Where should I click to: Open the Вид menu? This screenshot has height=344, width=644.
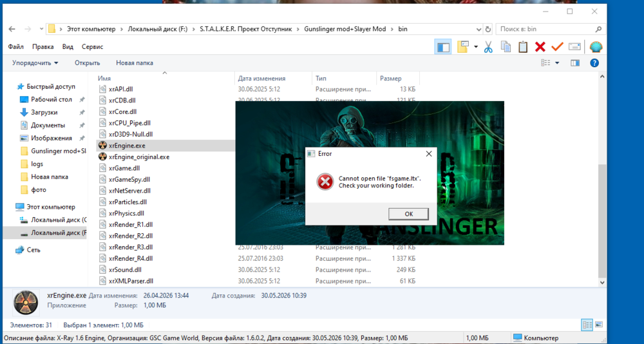pyautogui.click(x=68, y=47)
